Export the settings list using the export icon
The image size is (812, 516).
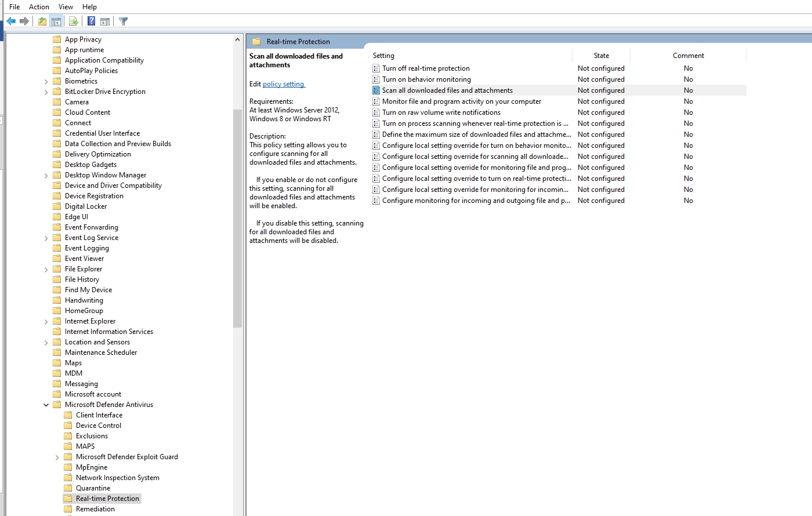[x=73, y=21]
